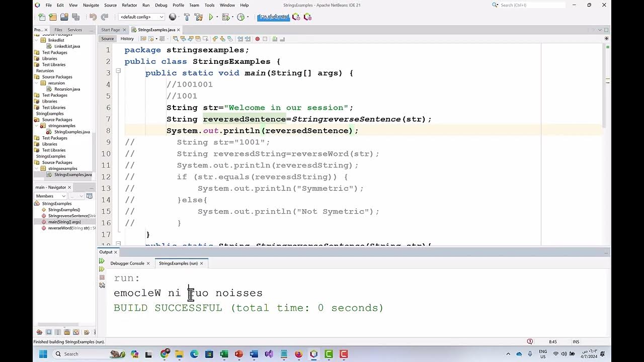This screenshot has width=644, height=362.
Task: Click the blue memory usage bar
Action: 273,17
